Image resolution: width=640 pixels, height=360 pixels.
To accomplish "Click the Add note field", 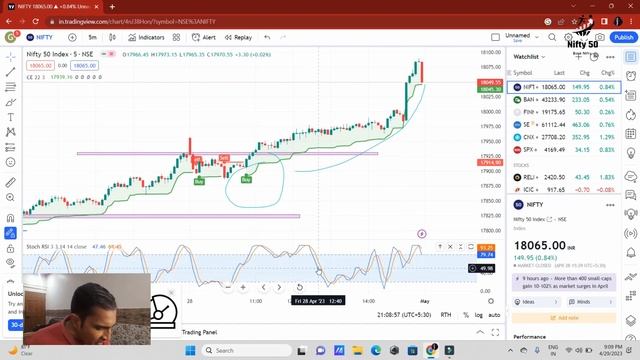I will pyautogui.click(x=564, y=318).
